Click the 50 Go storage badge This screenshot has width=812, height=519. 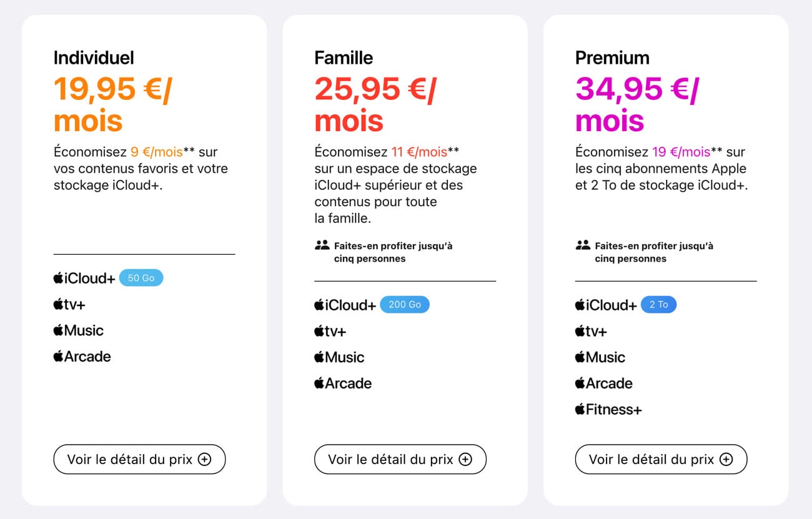pos(141,278)
